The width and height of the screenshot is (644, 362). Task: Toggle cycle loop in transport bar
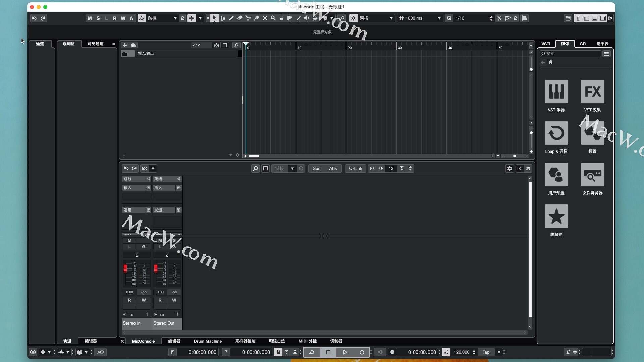coord(312,352)
